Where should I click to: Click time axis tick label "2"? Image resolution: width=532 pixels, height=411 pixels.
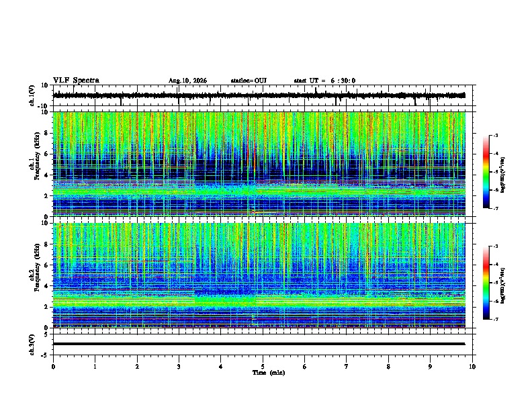point(137,367)
